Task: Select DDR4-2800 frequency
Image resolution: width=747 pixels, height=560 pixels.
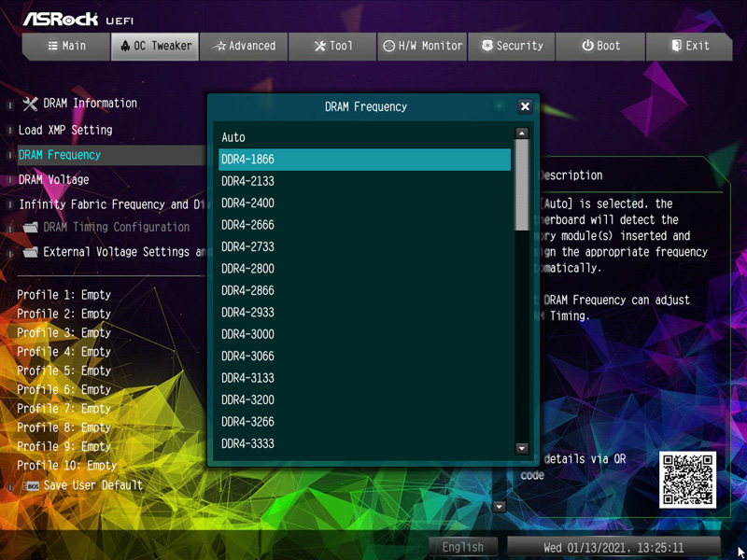Action: tap(364, 269)
